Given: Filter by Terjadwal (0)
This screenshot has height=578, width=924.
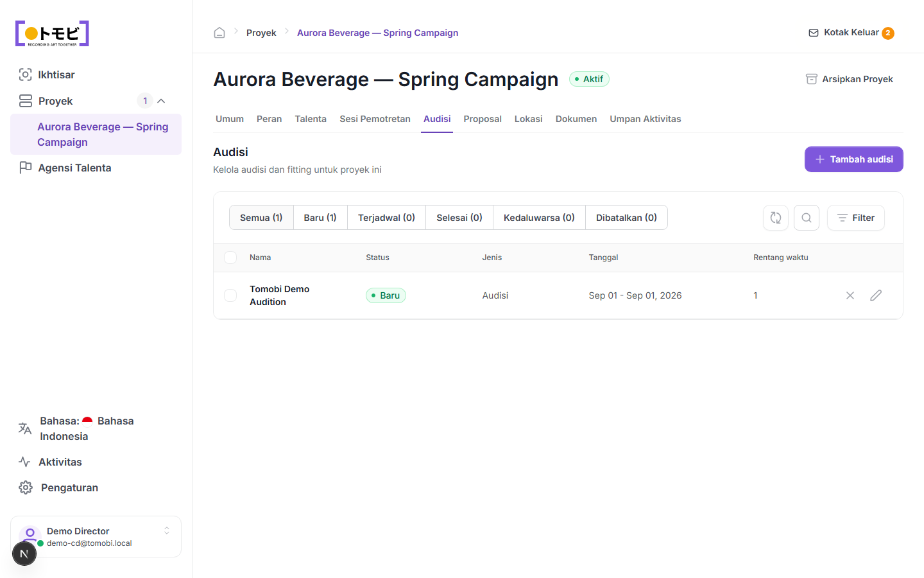Looking at the screenshot, I should [x=386, y=218].
